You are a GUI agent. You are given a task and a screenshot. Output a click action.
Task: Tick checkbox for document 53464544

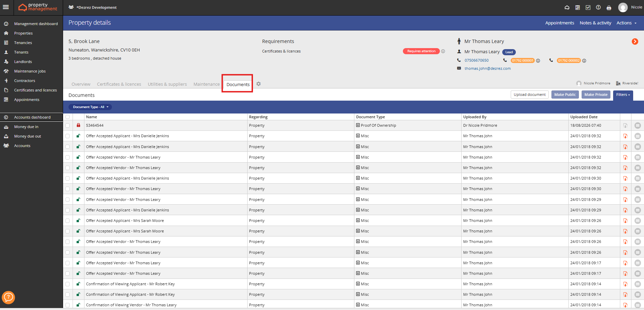click(x=67, y=125)
